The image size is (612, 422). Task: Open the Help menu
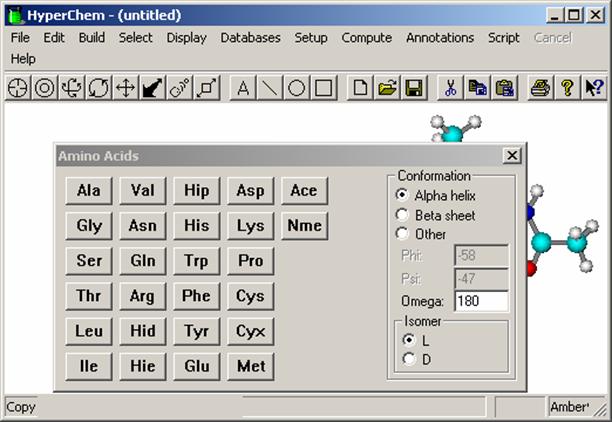(x=23, y=59)
